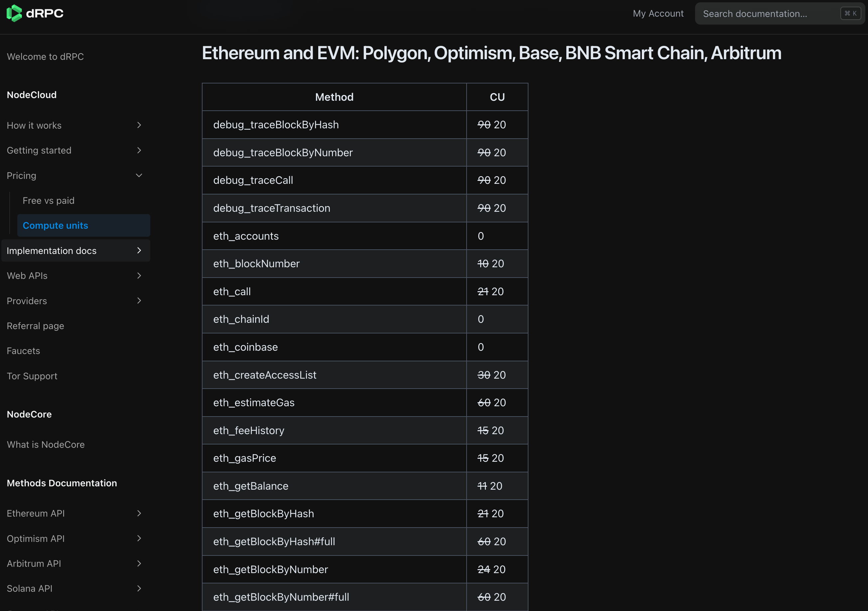Expand the How it works section chevron
Image resolution: width=868 pixels, height=611 pixels.
pos(139,125)
